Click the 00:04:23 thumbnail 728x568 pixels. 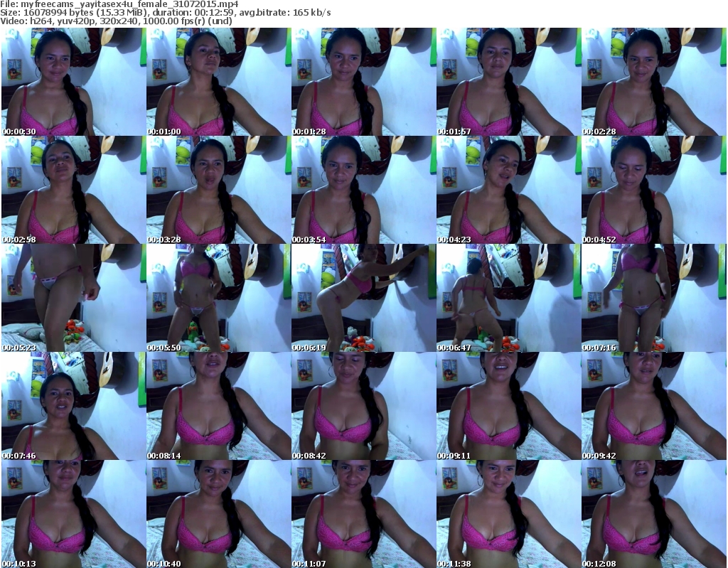(508, 190)
